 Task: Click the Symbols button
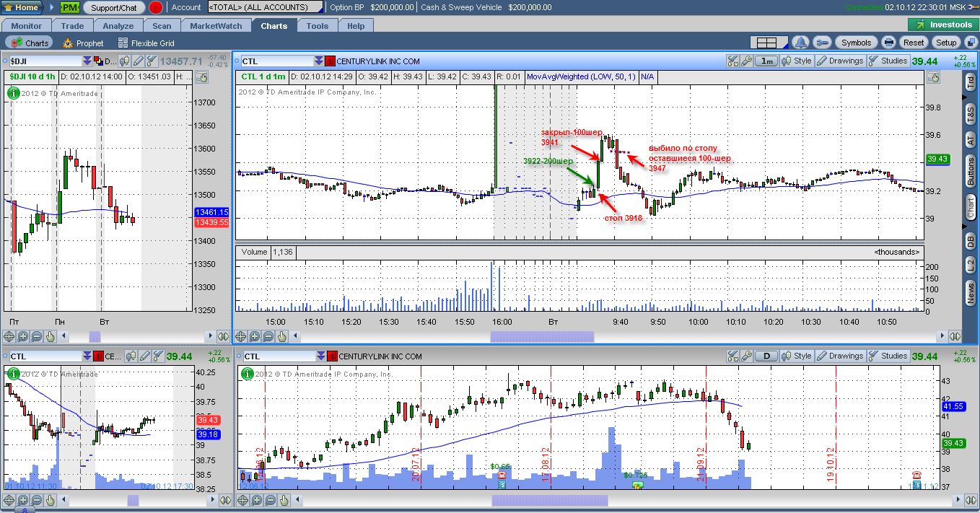point(857,43)
